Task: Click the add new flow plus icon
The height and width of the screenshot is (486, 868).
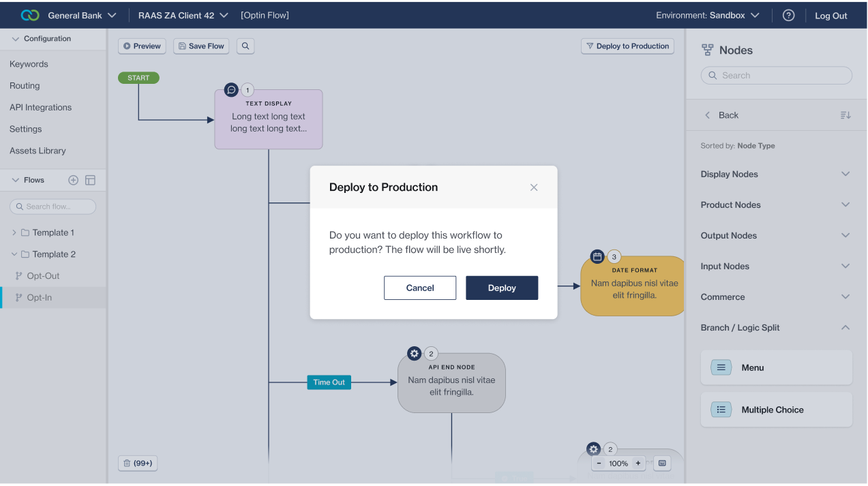Action: pos(74,180)
